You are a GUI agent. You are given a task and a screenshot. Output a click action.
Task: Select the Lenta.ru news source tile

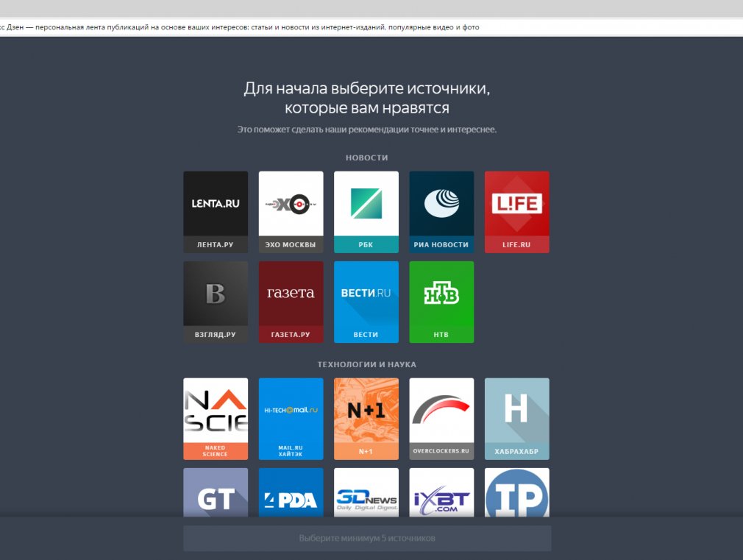(216, 212)
